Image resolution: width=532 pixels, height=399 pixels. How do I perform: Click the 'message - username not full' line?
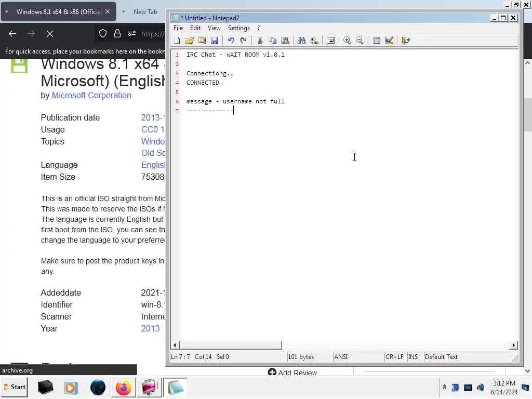click(235, 101)
